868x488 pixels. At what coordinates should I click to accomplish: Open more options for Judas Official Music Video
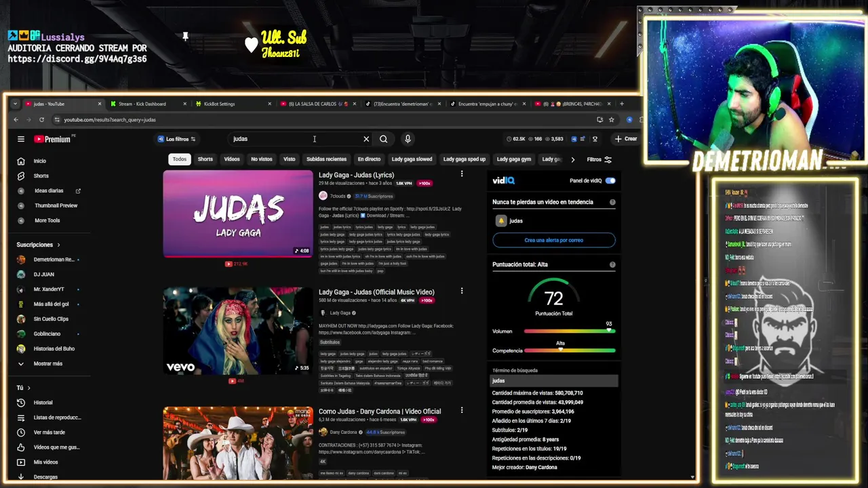coord(462,291)
